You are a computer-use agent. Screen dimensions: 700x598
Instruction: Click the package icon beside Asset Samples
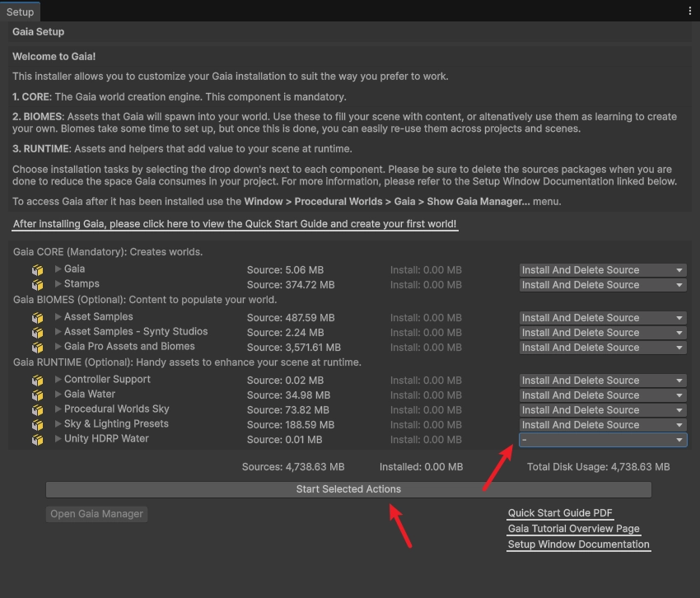38,318
